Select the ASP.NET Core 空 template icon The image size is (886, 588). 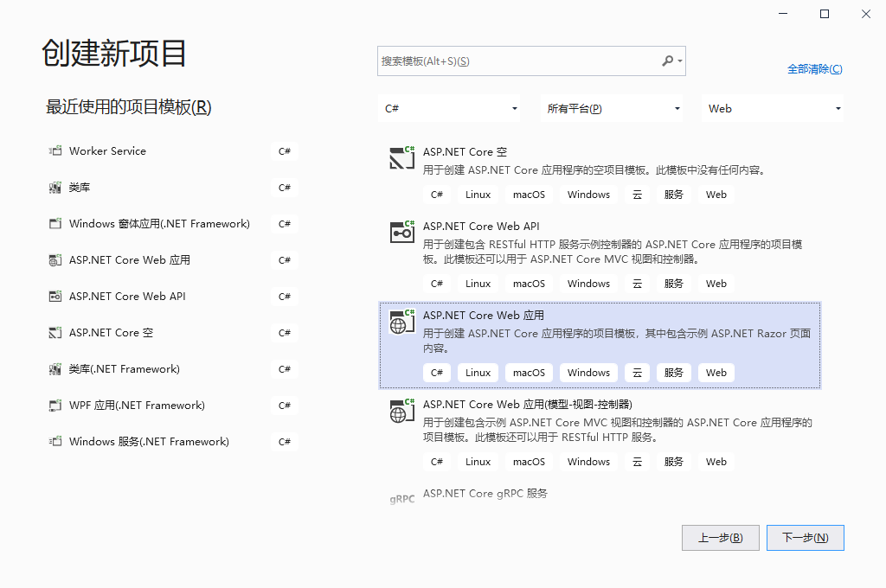point(401,159)
